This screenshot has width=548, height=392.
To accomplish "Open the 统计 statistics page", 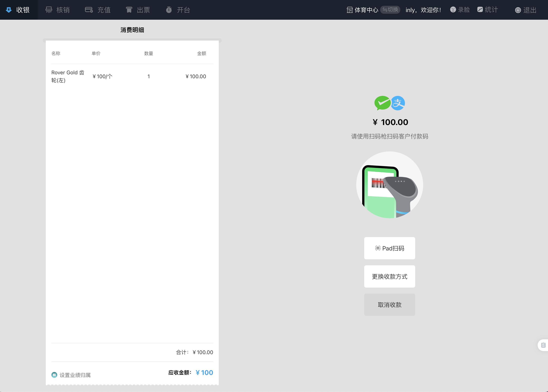I will coord(488,10).
